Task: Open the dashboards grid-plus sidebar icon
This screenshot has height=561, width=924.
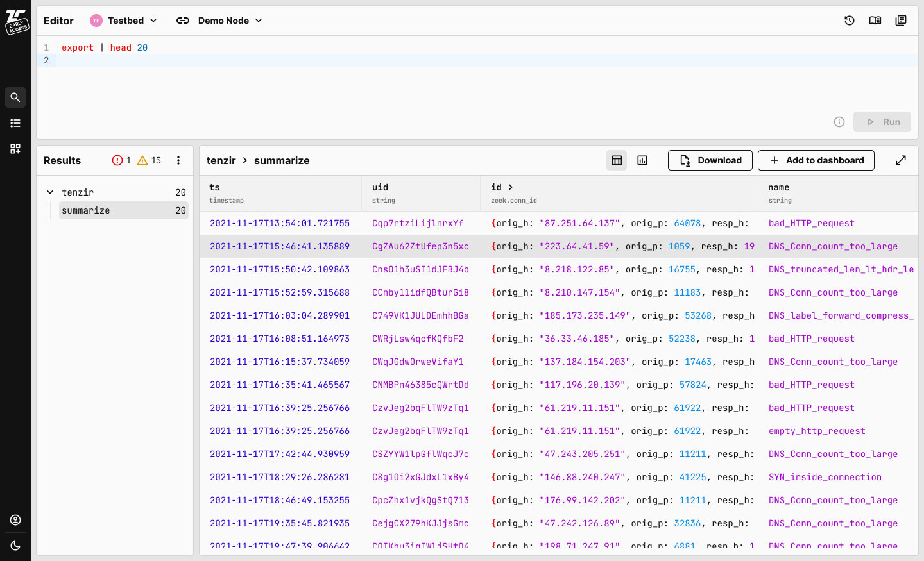Action: tap(15, 149)
